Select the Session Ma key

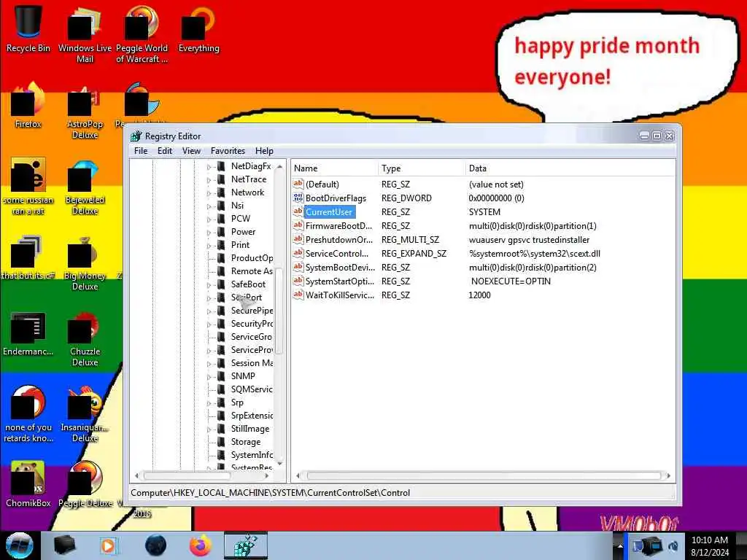tap(252, 363)
